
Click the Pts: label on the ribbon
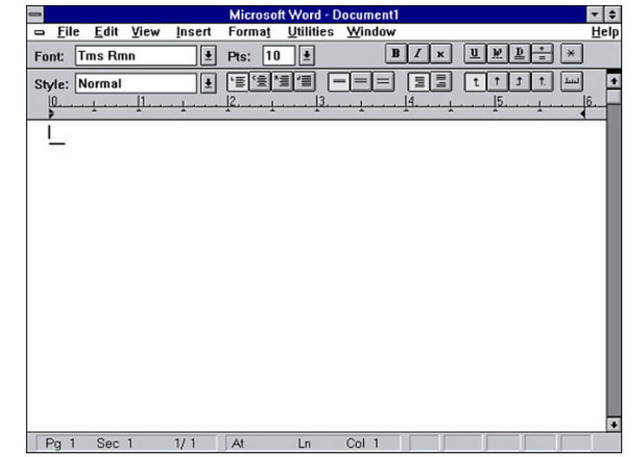coord(239,56)
